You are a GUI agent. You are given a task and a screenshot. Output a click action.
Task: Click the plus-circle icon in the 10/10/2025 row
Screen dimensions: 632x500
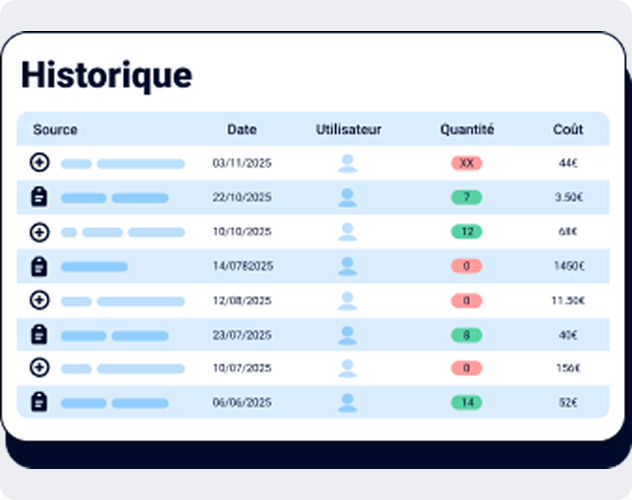[40, 232]
